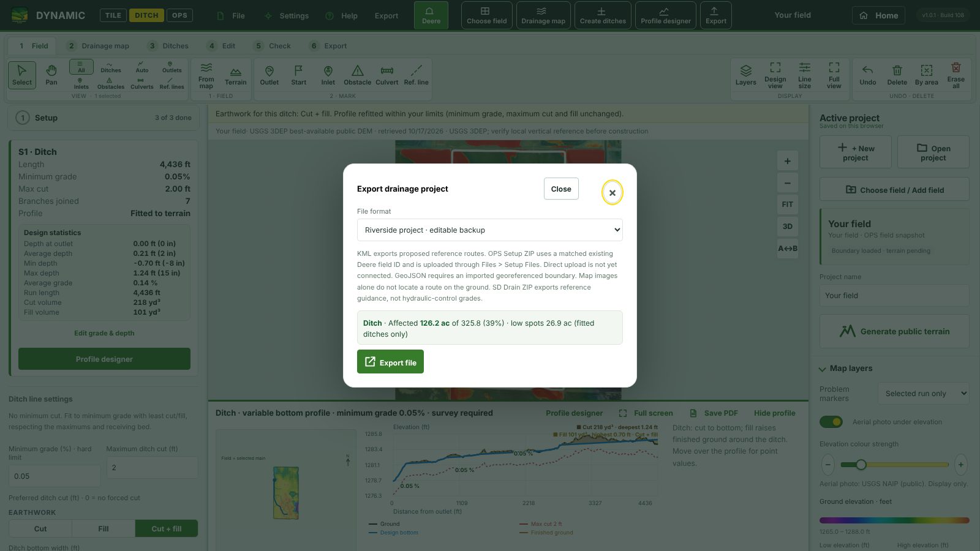Adjust Elevation colour strength slider
Viewport: 980px width, 551px height.
(894, 465)
